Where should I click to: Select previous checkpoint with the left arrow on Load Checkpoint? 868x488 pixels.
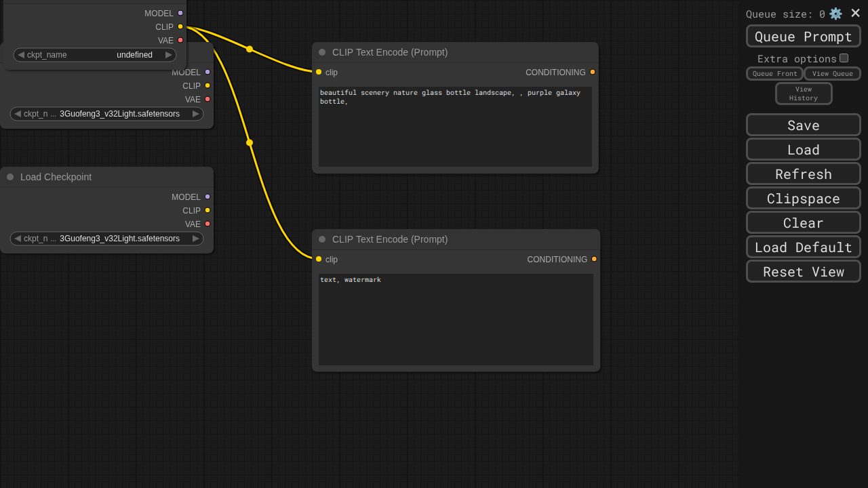[17, 239]
